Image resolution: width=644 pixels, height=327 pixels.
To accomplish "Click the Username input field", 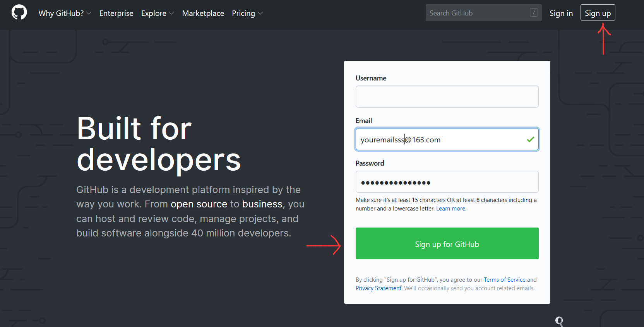I will click(447, 96).
